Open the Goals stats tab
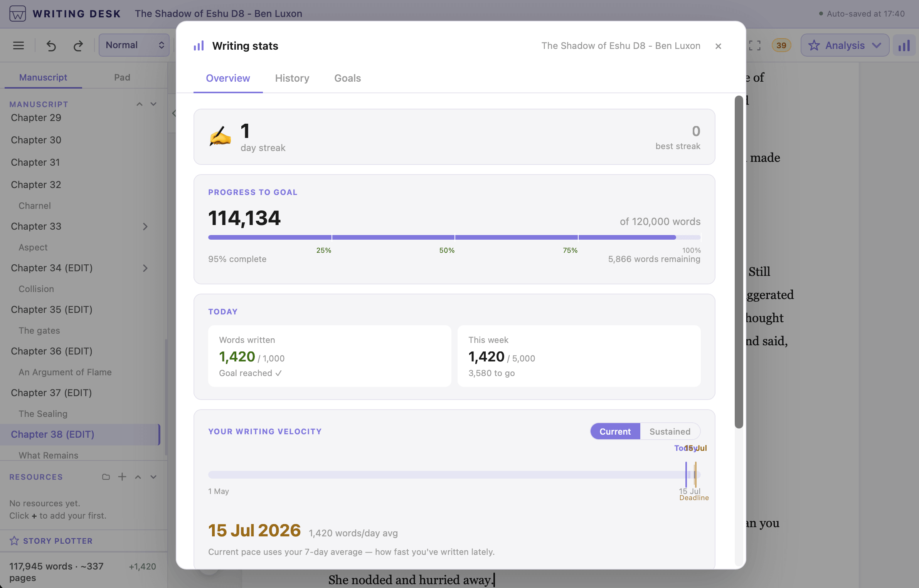The height and width of the screenshot is (588, 919). pyautogui.click(x=348, y=78)
